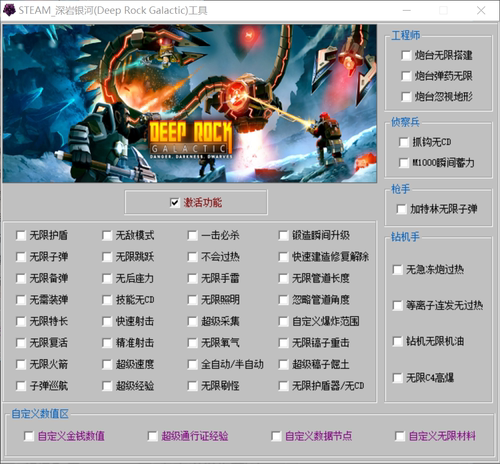Viewport: 500px width, 464px height.
Task: Enable 超级速度 checkbox
Action: (x=107, y=364)
